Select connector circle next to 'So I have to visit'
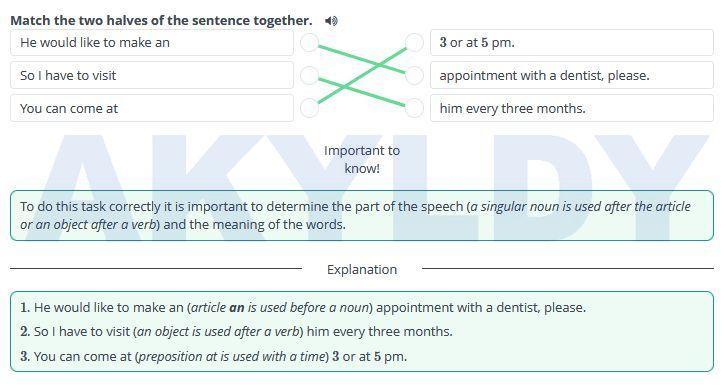The image size is (727, 387). [310, 76]
